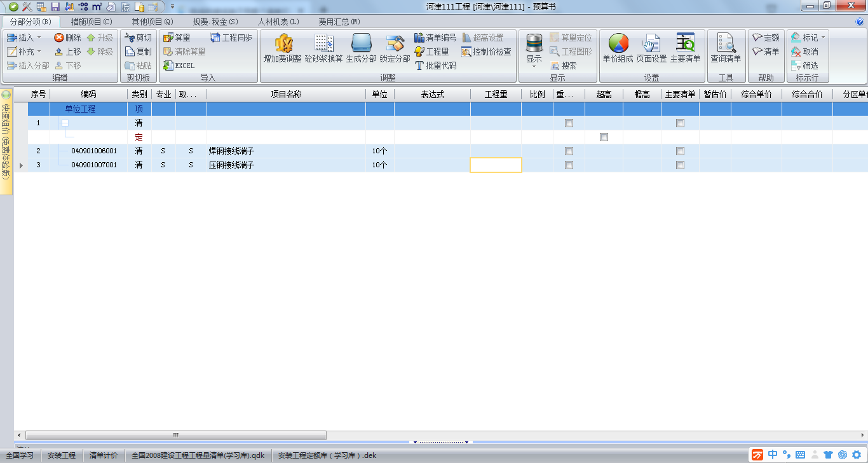Click the 复制 copy button
868x463 pixels.
138,52
